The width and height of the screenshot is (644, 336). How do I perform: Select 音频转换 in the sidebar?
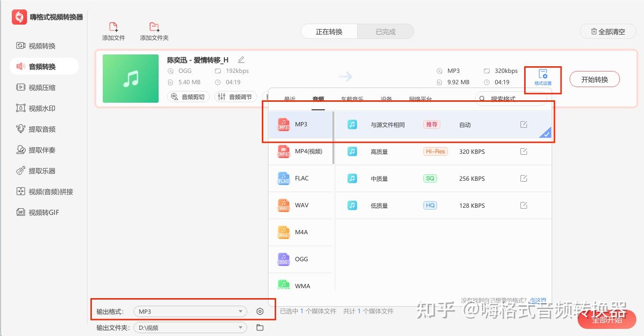(44, 67)
